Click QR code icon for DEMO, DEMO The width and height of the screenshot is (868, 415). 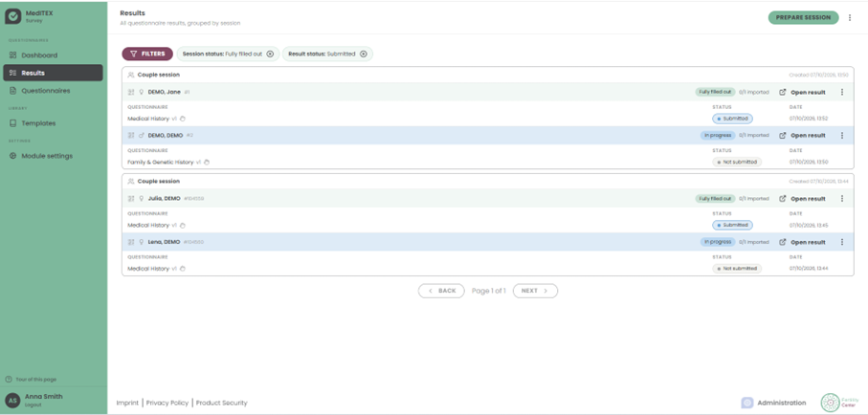pos(131,136)
